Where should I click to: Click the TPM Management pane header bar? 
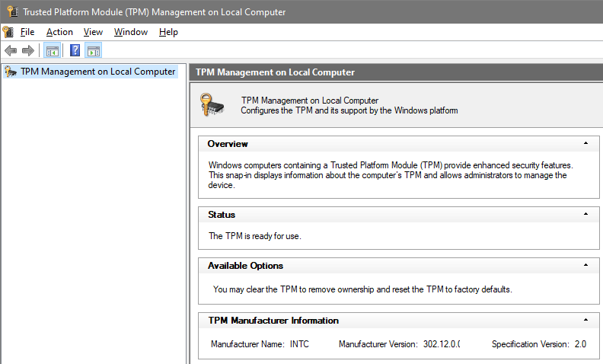click(x=396, y=72)
